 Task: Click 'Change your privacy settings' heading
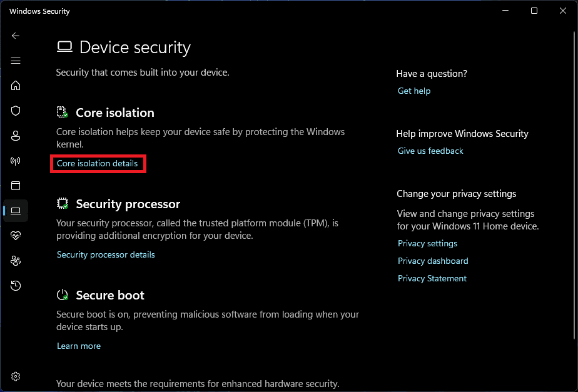tap(457, 194)
